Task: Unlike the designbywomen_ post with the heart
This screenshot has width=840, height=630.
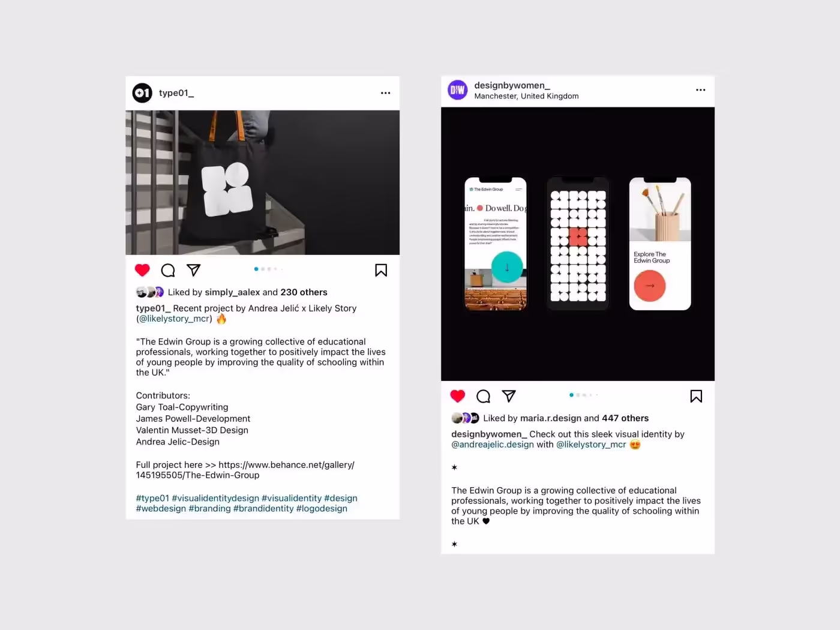Action: pos(458,396)
